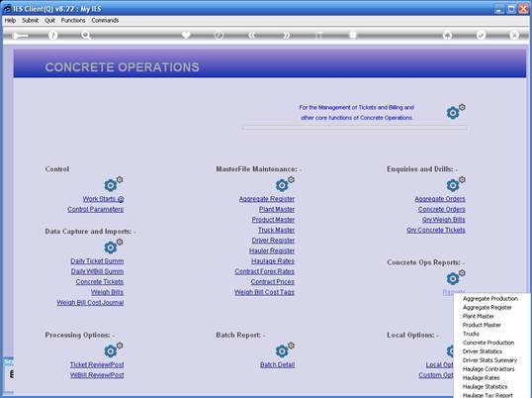The image size is (532, 398).
Task: Click the double right arrow toolbar icon
Action: [x=286, y=35]
